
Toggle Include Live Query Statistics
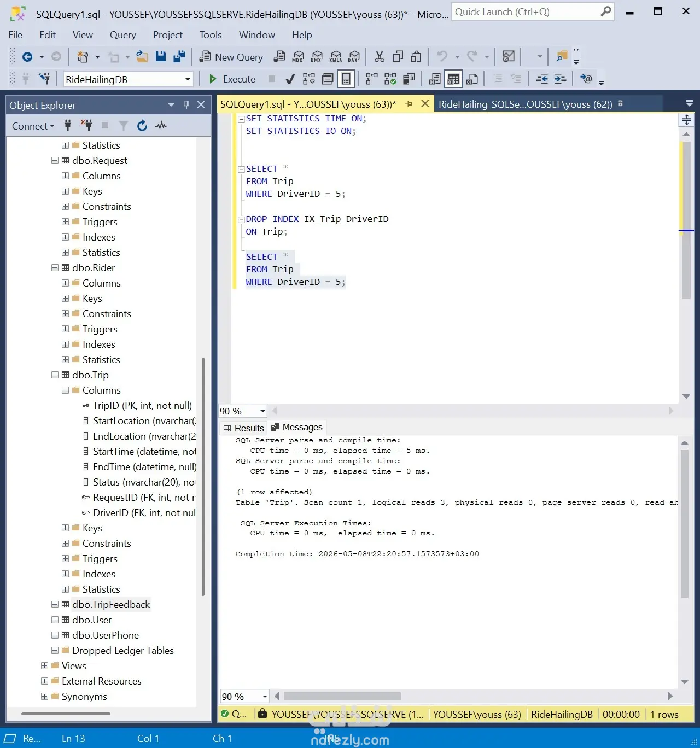390,79
